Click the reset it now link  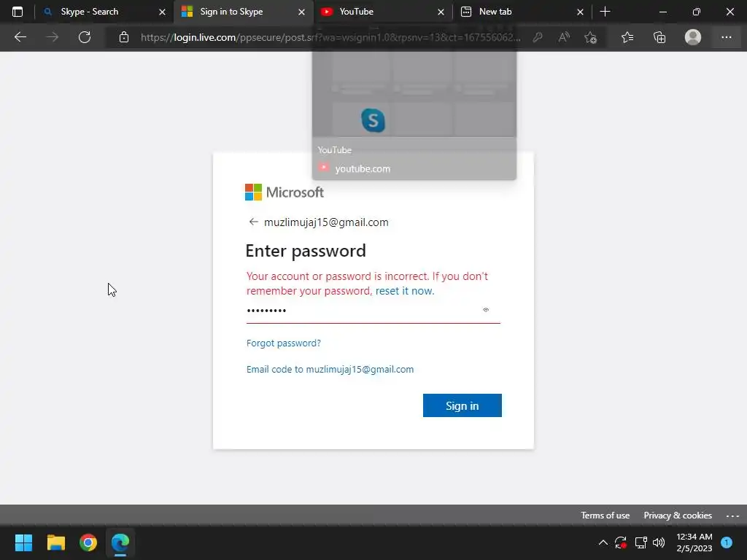coord(404,291)
